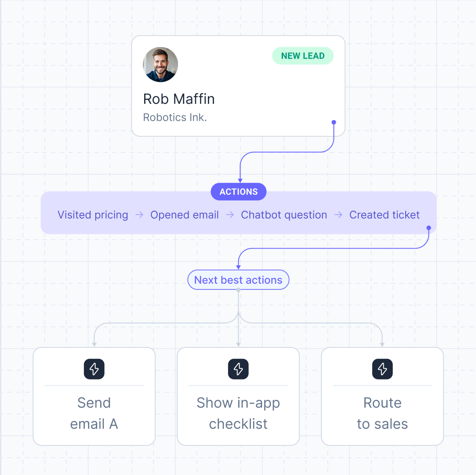Select the Created ticket action
The height and width of the screenshot is (475, 476).
(x=385, y=215)
